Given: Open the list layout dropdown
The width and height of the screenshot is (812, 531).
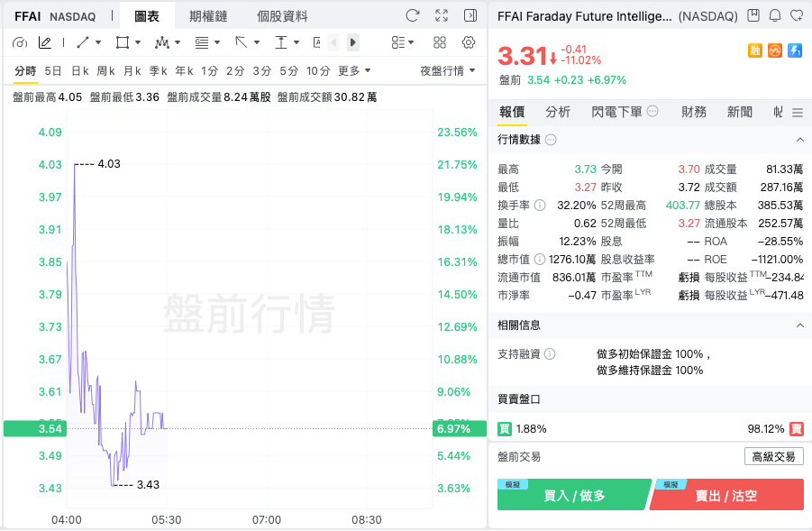Looking at the screenshot, I should coord(402,42).
